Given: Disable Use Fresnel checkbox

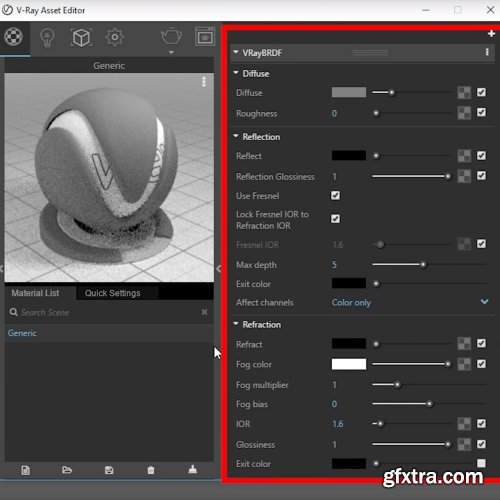Looking at the screenshot, I should tap(335, 195).
